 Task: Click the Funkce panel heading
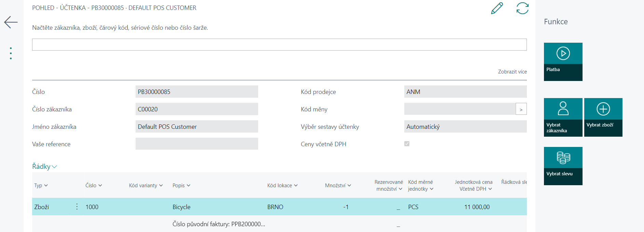(x=556, y=22)
